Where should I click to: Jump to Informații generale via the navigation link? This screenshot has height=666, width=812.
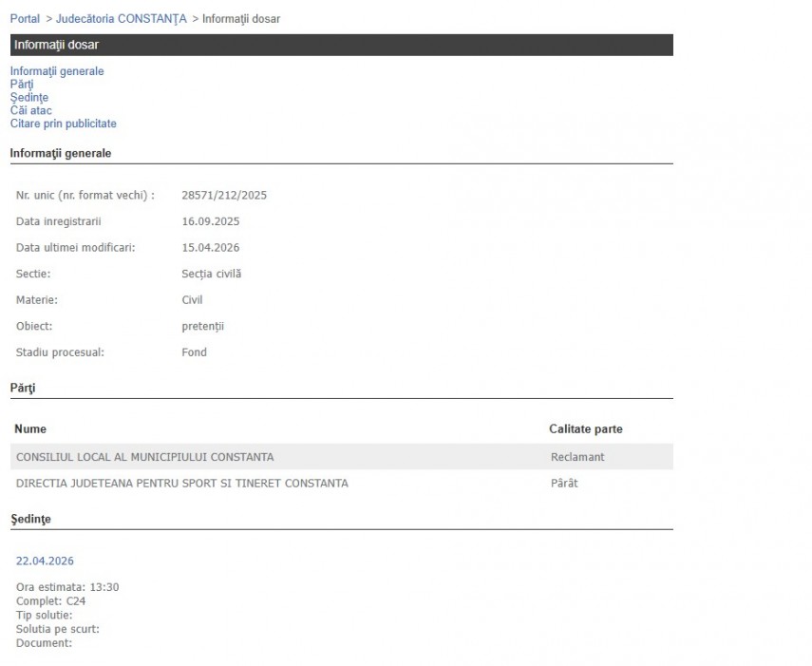click(x=57, y=71)
